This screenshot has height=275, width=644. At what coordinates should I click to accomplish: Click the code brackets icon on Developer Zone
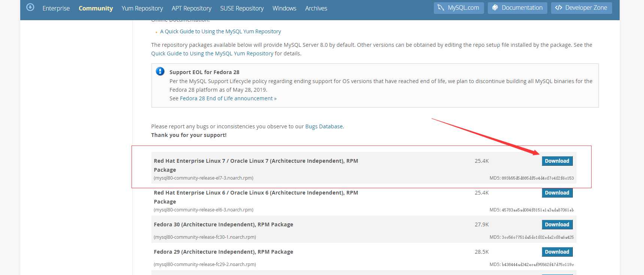559,8
